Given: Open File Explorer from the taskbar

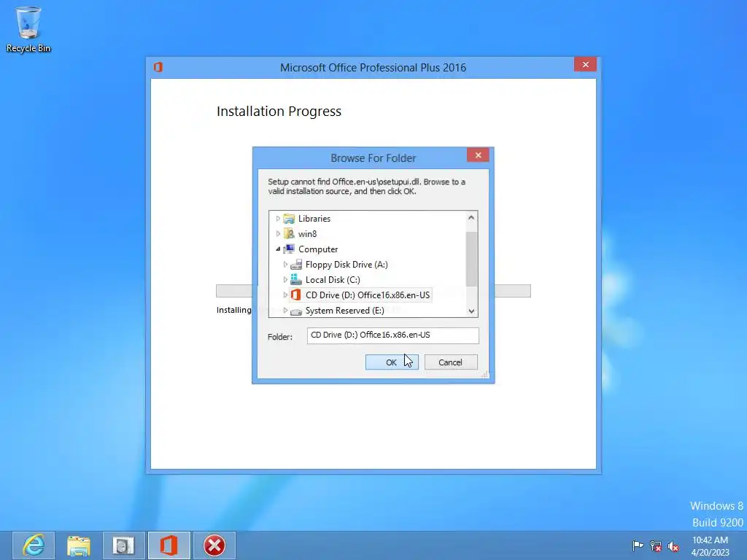Looking at the screenshot, I should point(79,545).
